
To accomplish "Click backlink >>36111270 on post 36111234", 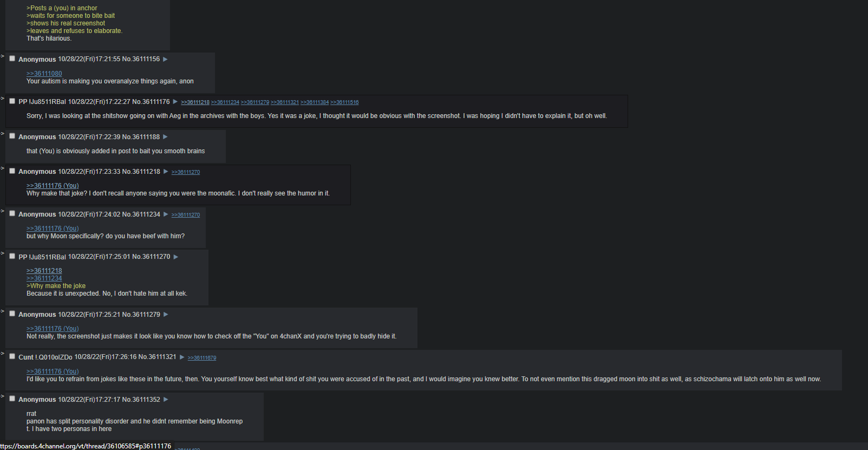I will (186, 215).
